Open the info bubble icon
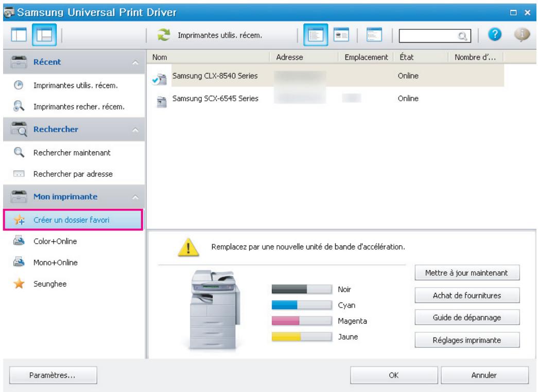This screenshot has width=538, height=392. point(522,34)
